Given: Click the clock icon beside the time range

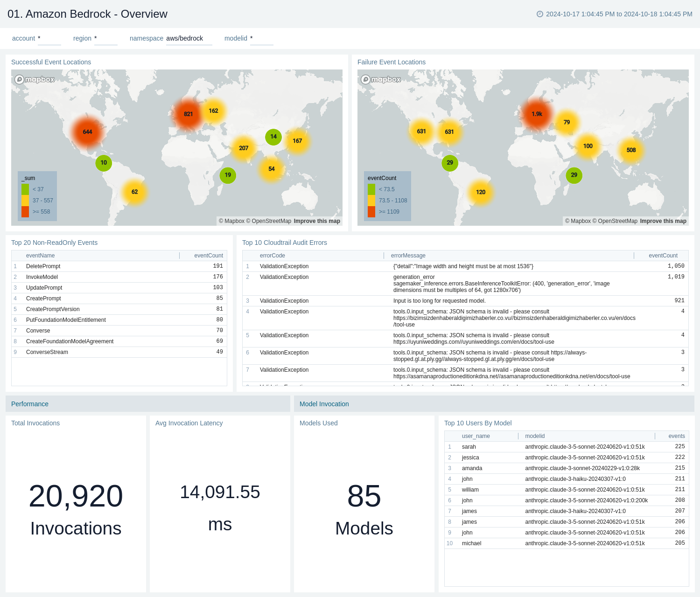Looking at the screenshot, I should [540, 14].
